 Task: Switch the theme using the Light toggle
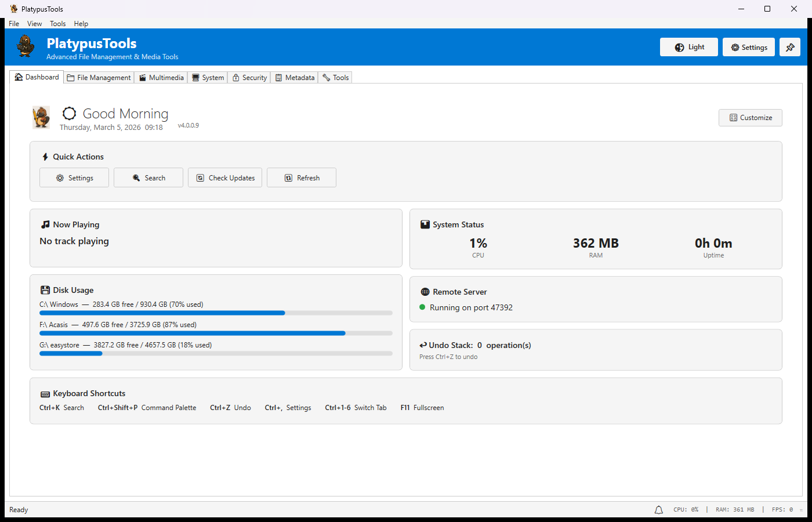688,47
